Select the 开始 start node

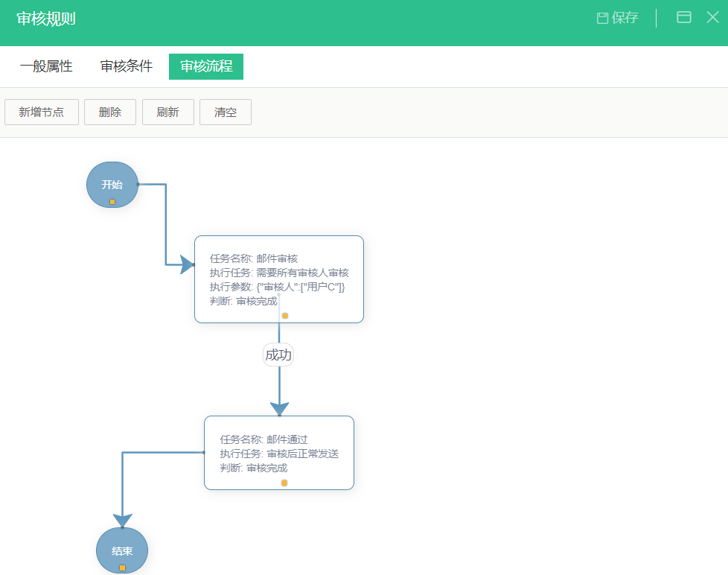pos(112,185)
